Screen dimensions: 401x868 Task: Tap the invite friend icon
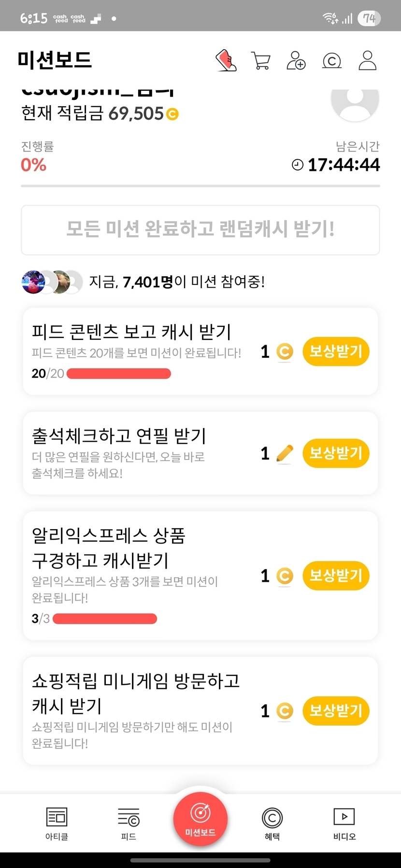point(296,61)
